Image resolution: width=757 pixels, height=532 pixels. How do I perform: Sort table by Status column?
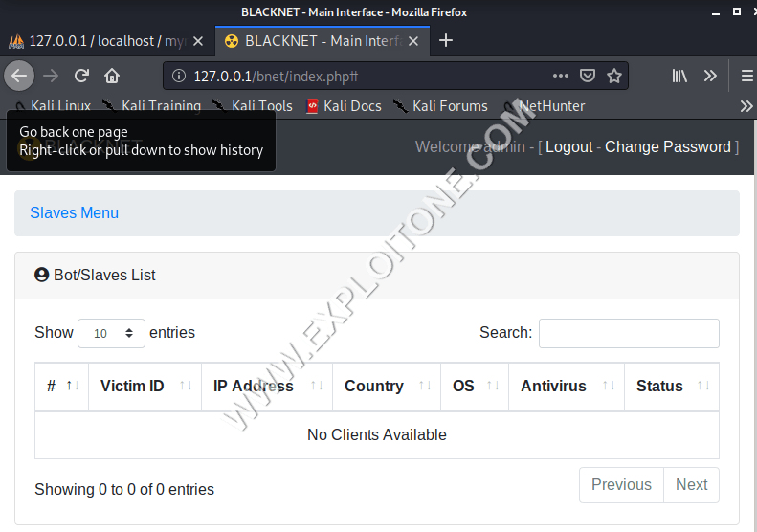click(672, 387)
